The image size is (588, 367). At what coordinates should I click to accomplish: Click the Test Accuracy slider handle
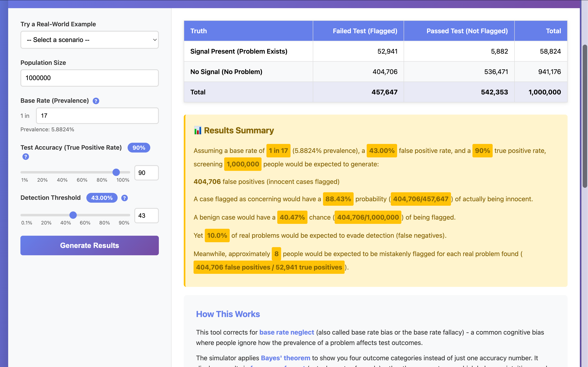tap(116, 172)
